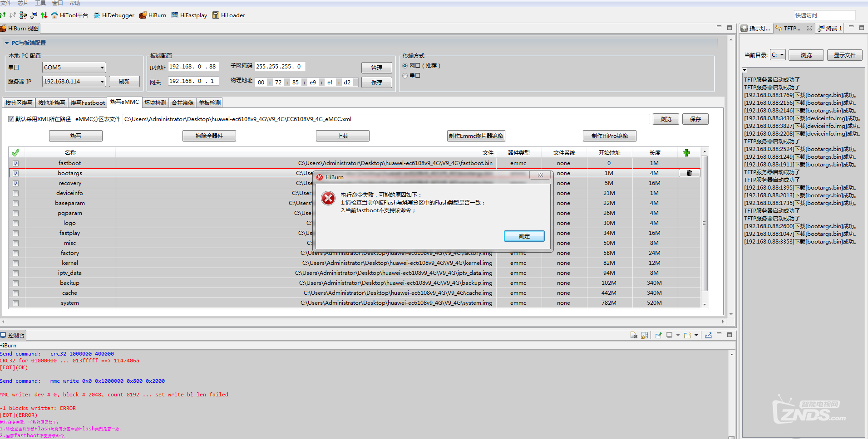This screenshot has height=439, width=868.
Task: Click 确定 in the error dialog
Action: pyautogui.click(x=524, y=236)
